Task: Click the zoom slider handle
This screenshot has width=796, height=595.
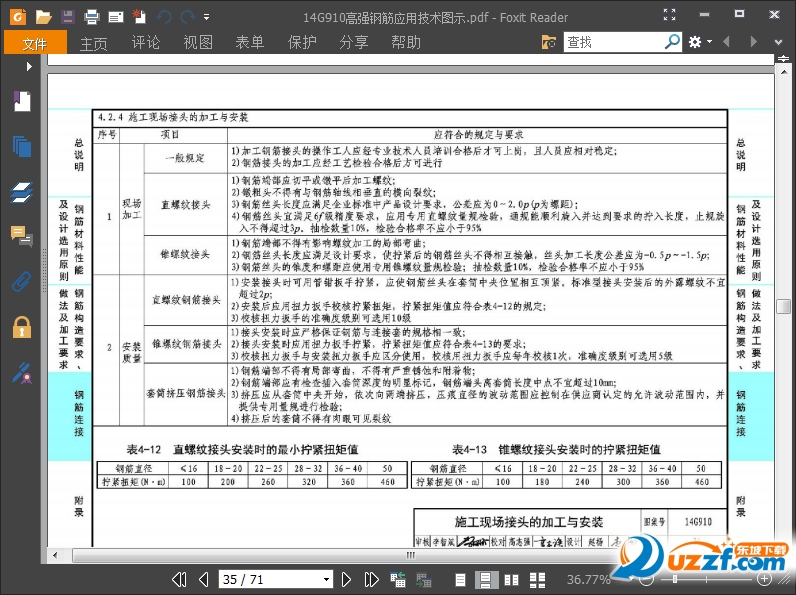Action: [x=675, y=579]
